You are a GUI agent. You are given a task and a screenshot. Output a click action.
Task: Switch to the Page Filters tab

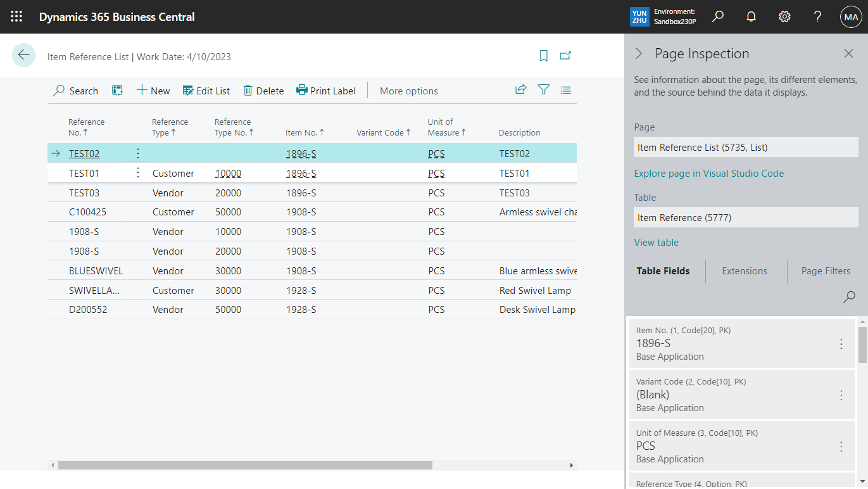826,270
